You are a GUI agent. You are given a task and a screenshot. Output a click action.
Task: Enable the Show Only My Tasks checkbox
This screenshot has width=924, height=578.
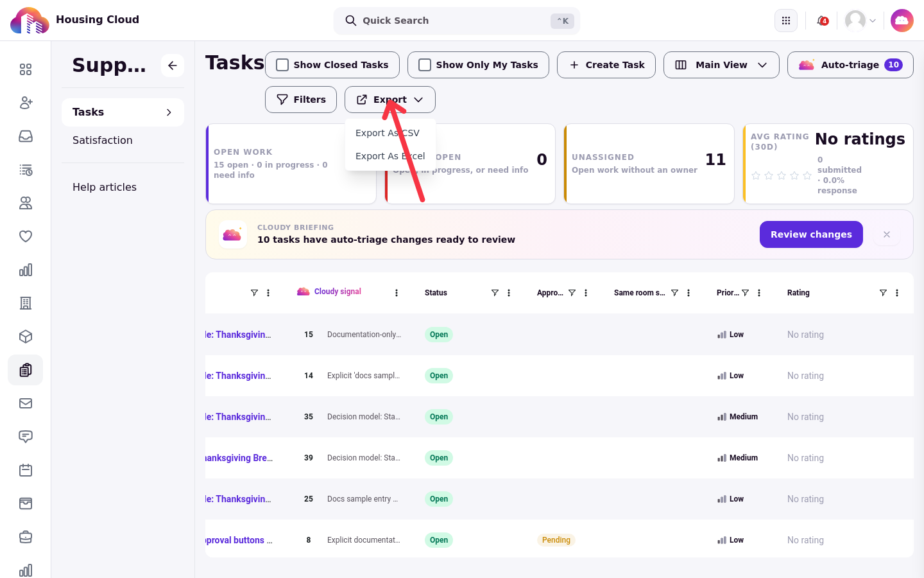click(x=425, y=65)
